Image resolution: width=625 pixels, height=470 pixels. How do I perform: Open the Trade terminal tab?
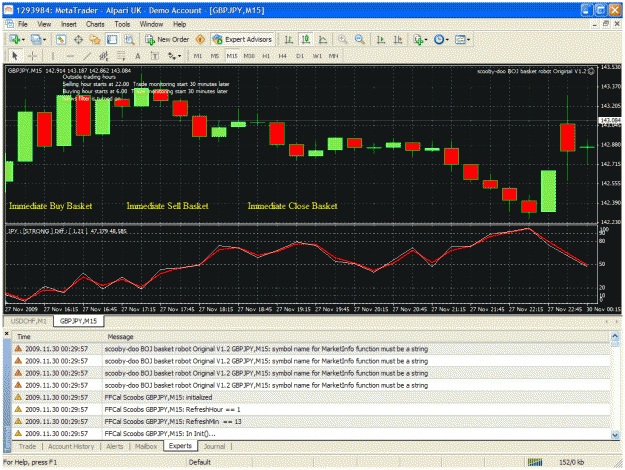27,446
